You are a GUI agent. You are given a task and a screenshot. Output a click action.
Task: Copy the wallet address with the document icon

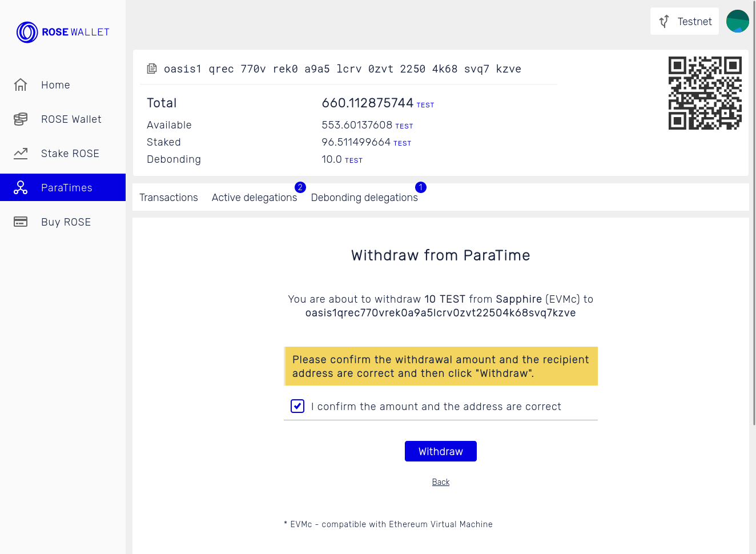coord(151,68)
